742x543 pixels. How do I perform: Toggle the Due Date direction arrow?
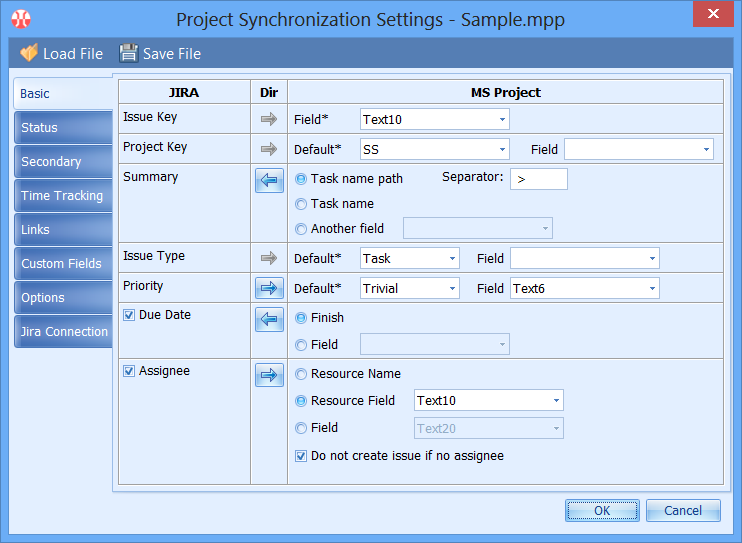click(269, 320)
